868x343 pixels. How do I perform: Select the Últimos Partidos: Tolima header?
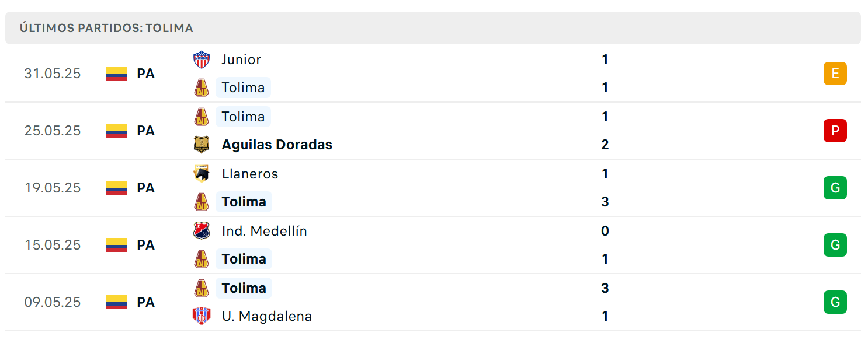(x=433, y=28)
